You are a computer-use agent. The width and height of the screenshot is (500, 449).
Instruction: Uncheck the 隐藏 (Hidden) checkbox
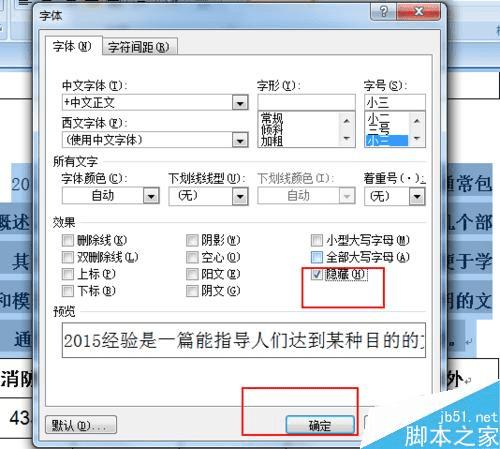(316, 274)
